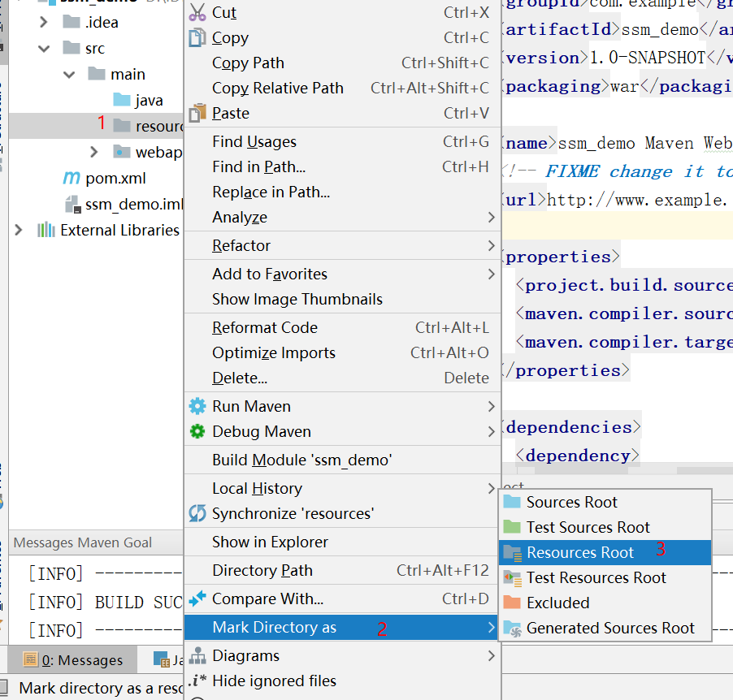This screenshot has width=733, height=700.
Task: Click the Run Maven gear icon
Action: click(197, 406)
